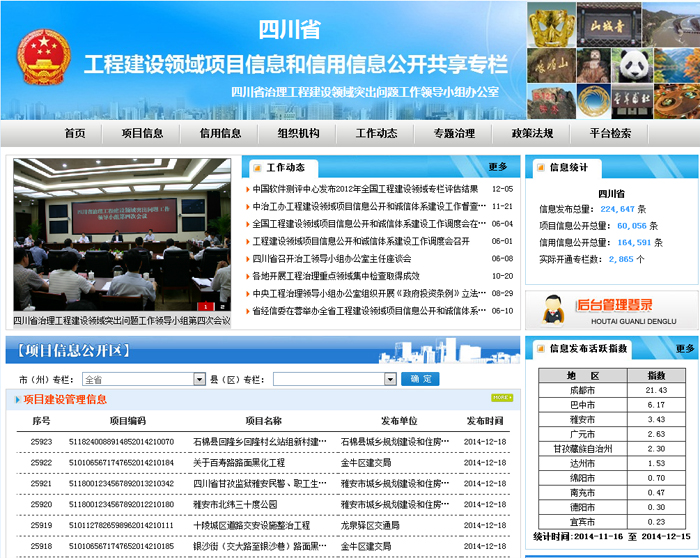Open the panda photo thumbnail

click(x=633, y=66)
